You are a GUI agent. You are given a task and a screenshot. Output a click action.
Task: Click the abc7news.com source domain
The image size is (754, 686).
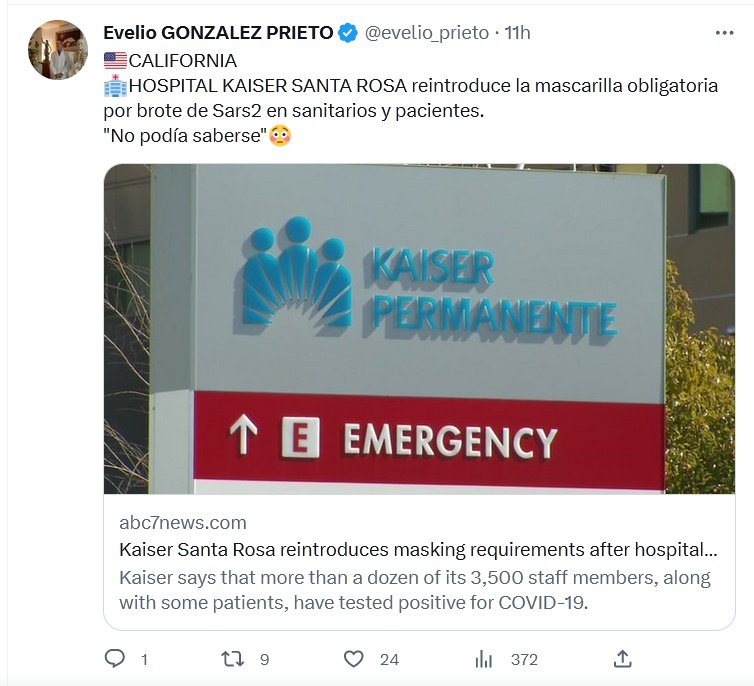point(183,523)
